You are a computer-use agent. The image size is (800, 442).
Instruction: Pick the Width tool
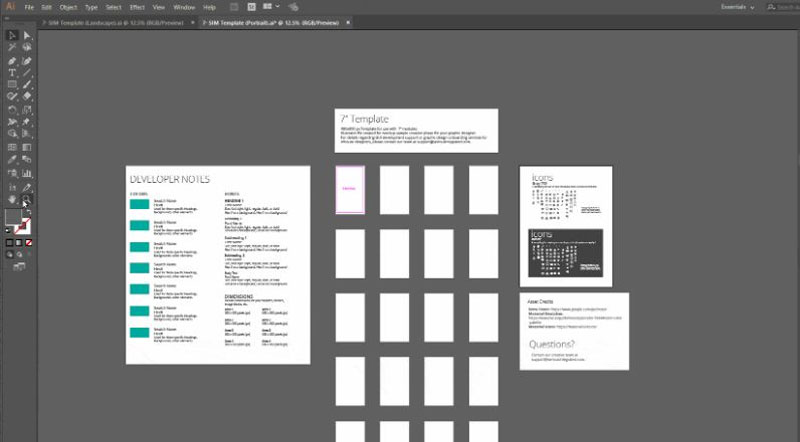[x=12, y=122]
